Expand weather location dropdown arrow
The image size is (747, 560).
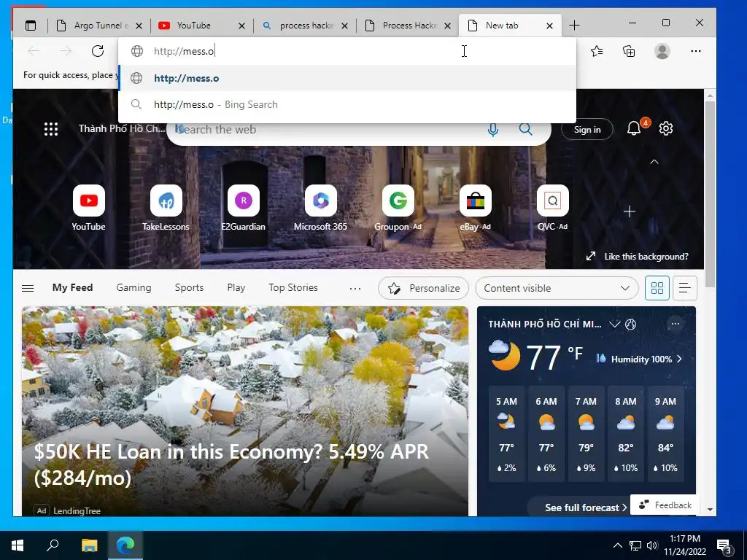(x=614, y=324)
